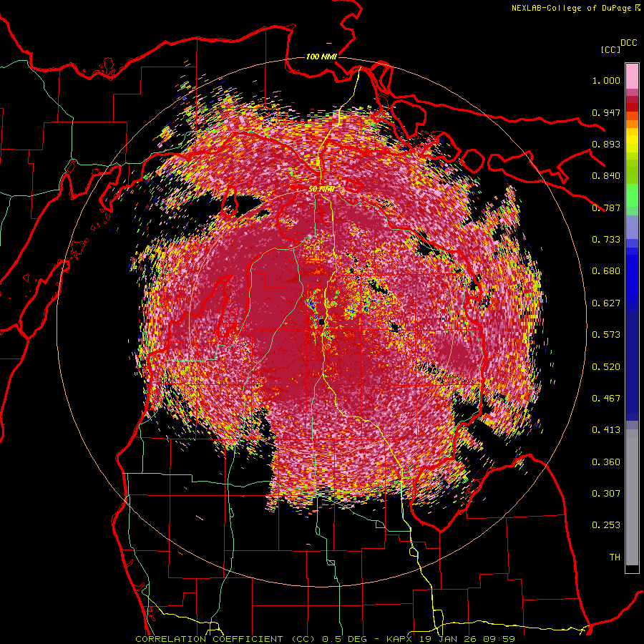The image size is (644, 644).
Task: Click the 0.573 color scale value
Action: [x=606, y=335]
